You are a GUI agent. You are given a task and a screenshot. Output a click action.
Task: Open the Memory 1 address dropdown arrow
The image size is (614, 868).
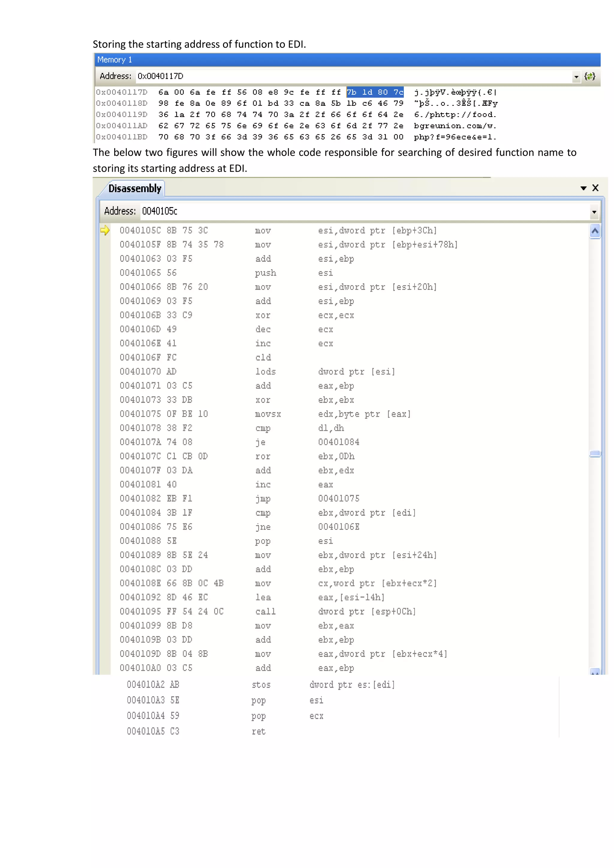pos(576,77)
